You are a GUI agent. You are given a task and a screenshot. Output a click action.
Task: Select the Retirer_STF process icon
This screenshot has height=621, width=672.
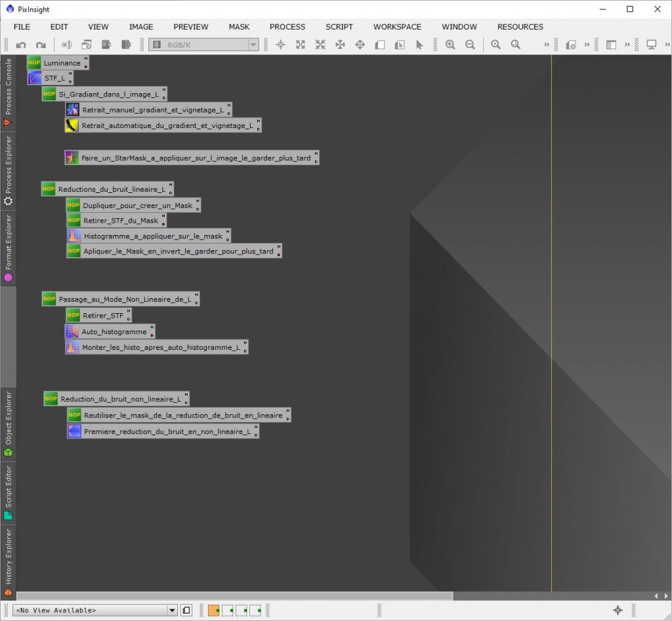[98, 316]
